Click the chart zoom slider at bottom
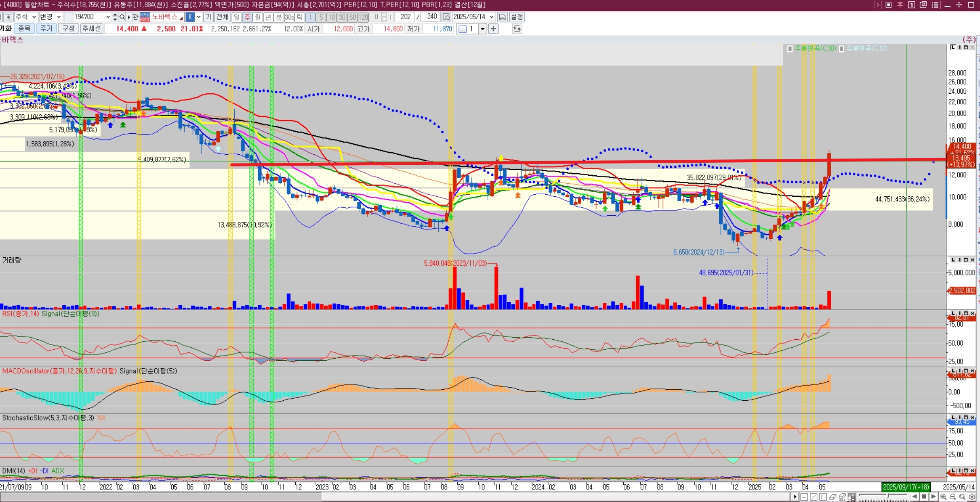 (x=888, y=496)
